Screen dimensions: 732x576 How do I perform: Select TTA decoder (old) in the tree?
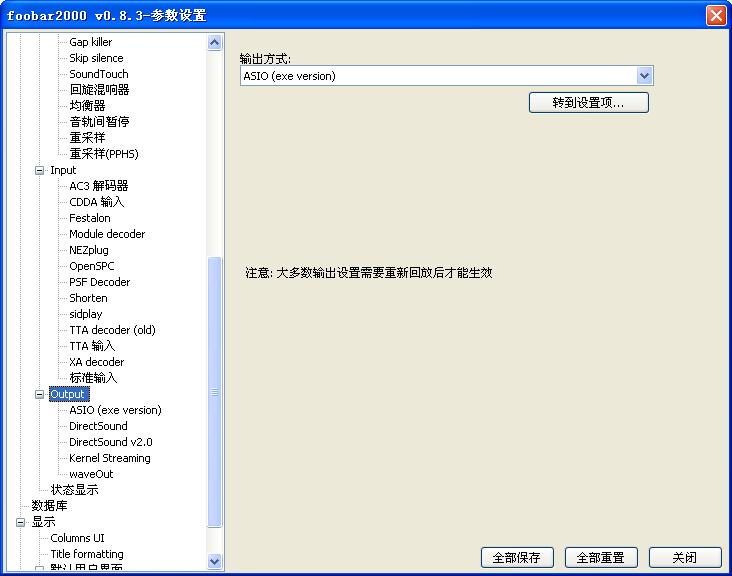tap(112, 330)
